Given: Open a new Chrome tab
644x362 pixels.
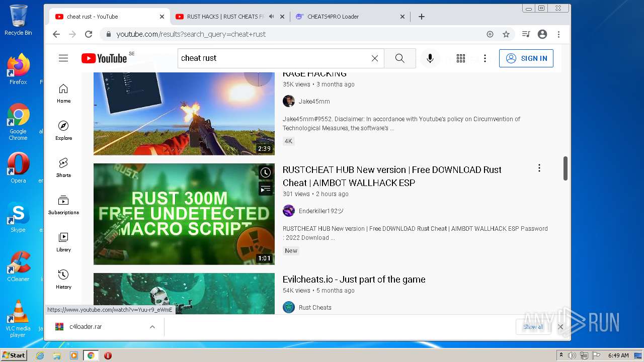Looking at the screenshot, I should [422, 17].
